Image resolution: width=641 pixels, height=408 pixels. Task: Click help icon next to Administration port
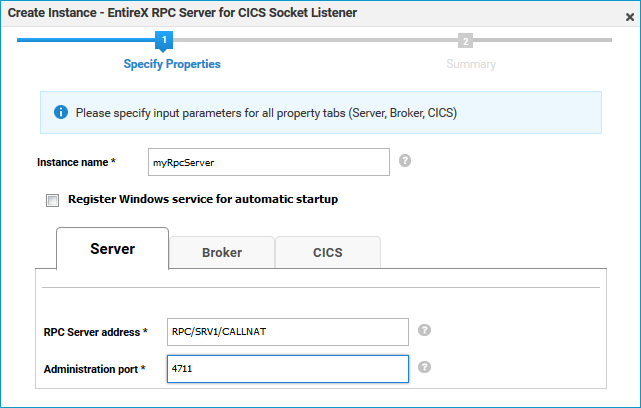point(424,367)
